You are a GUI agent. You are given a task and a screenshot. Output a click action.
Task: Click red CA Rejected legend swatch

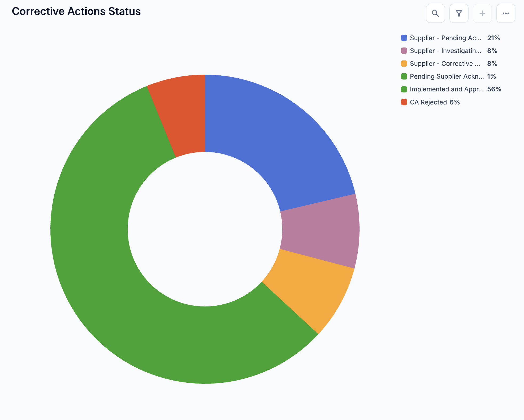[404, 102]
